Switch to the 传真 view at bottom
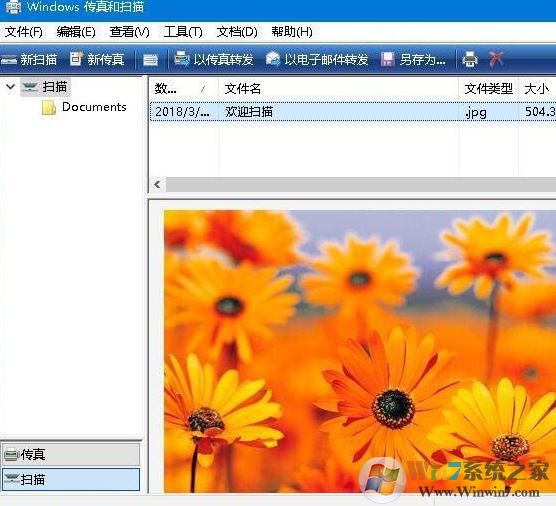Screen dimensions: 556x506 pyautogui.click(x=71, y=454)
